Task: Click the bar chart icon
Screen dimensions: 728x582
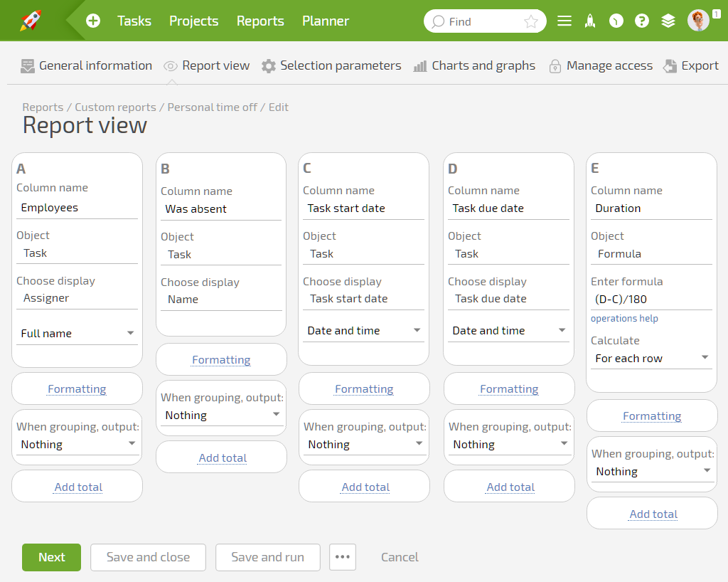Action: point(420,66)
